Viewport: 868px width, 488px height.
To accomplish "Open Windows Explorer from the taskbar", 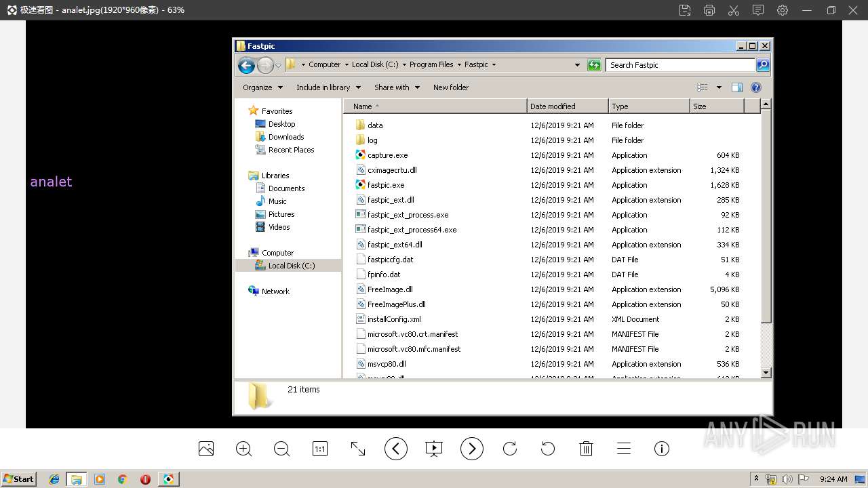I will tap(77, 479).
